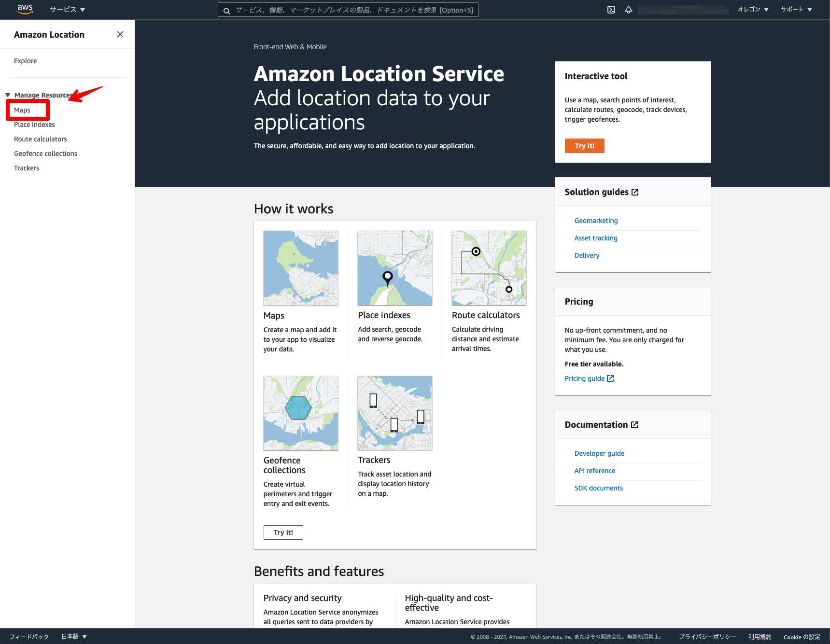
Task: Open the Developer guide documentation
Action: point(599,453)
